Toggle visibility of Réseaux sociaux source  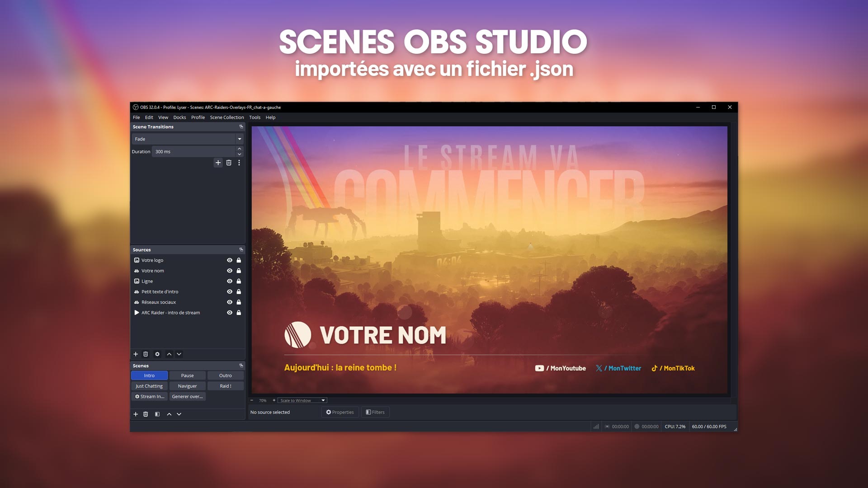pos(230,302)
